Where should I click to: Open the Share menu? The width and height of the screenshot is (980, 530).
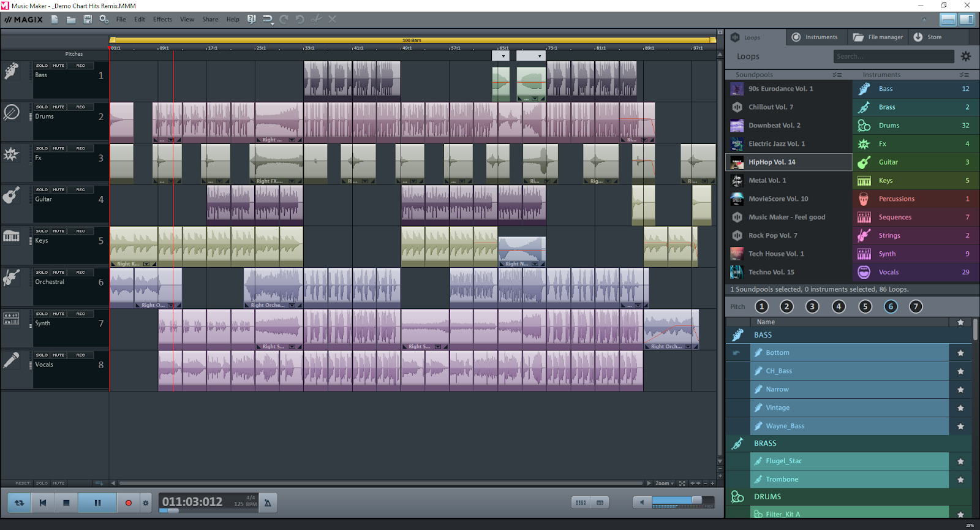[210, 19]
